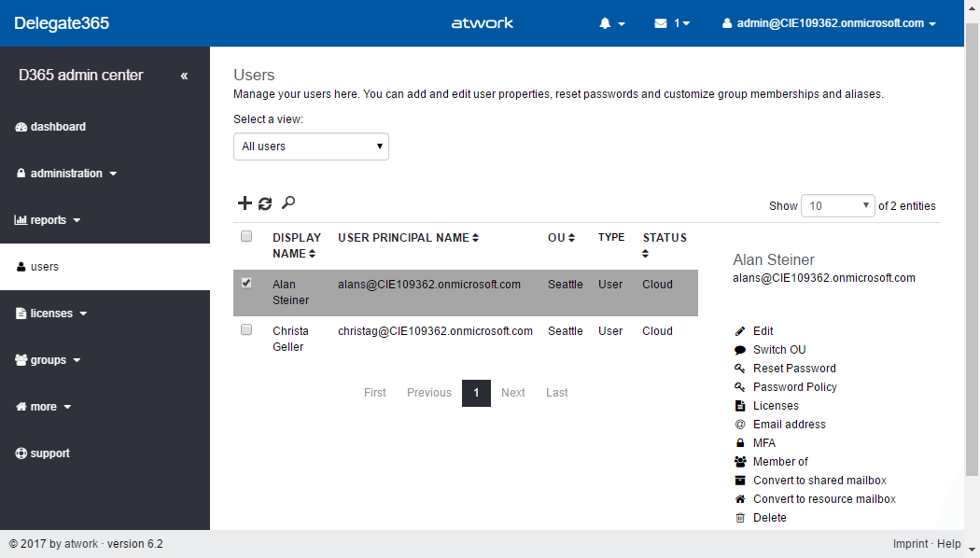The width and height of the screenshot is (980, 558).
Task: Click the Reset Password link
Action: click(794, 369)
